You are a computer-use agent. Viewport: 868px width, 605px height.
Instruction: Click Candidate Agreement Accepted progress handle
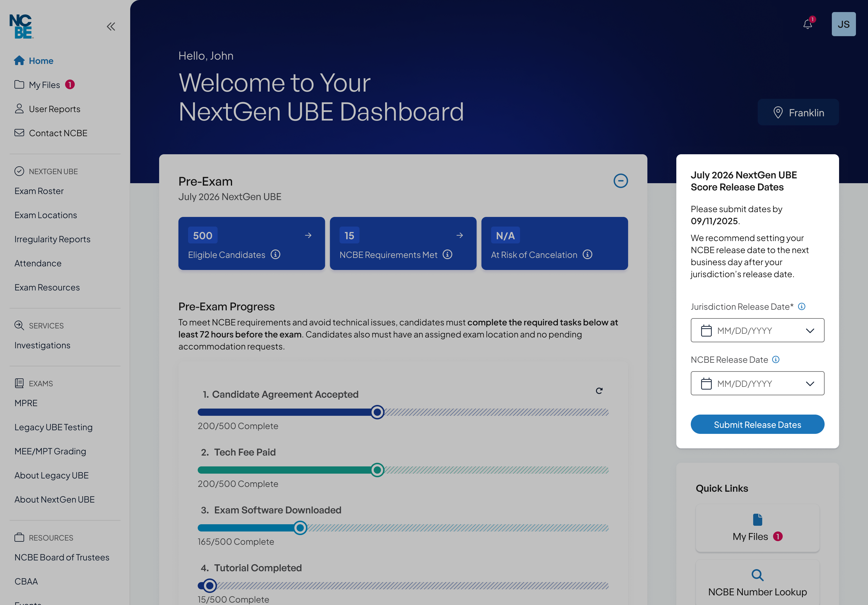[377, 412]
